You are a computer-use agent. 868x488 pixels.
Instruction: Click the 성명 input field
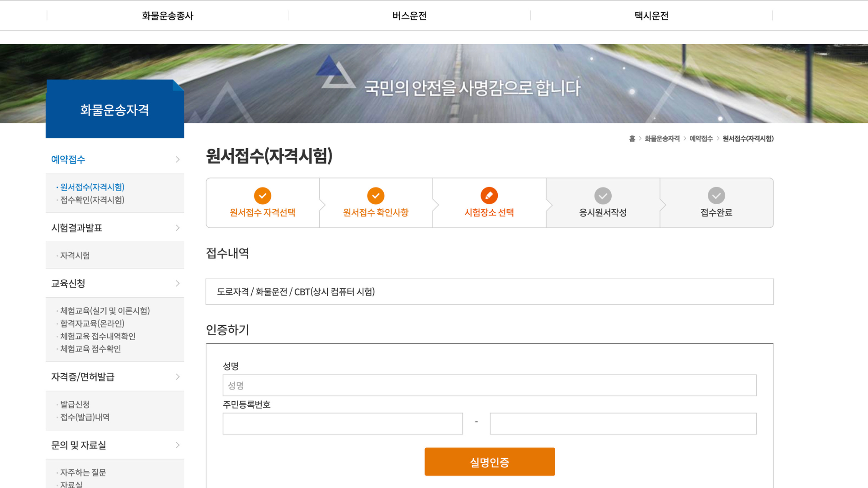(490, 385)
